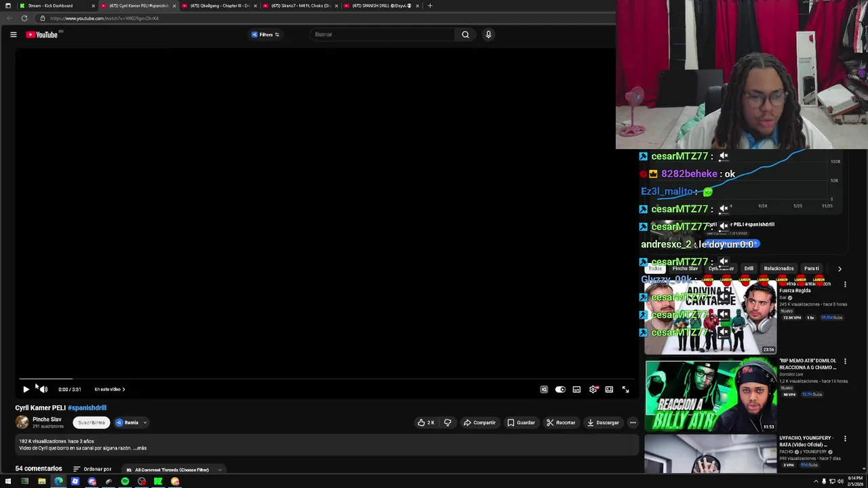Click the search magnifier button
The image size is (868, 488).
point(465,35)
